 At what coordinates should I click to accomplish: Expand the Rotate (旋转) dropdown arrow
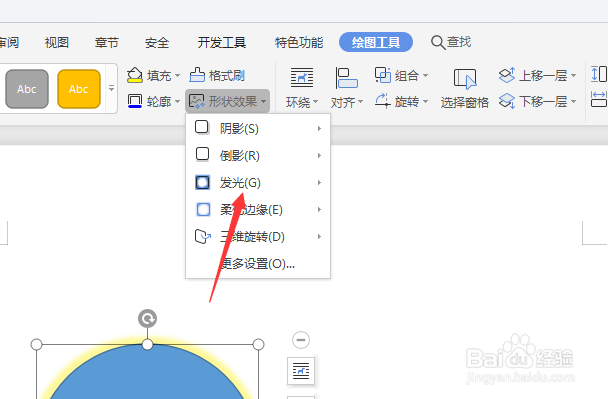[425, 102]
